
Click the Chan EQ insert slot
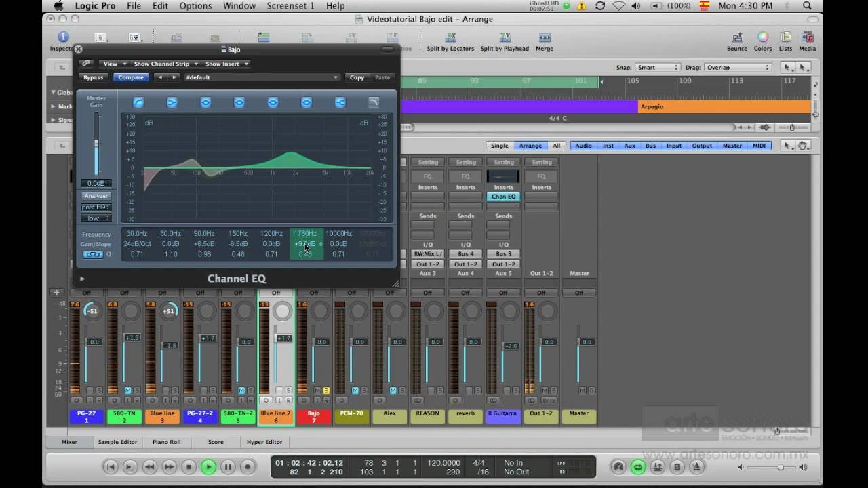click(x=504, y=197)
